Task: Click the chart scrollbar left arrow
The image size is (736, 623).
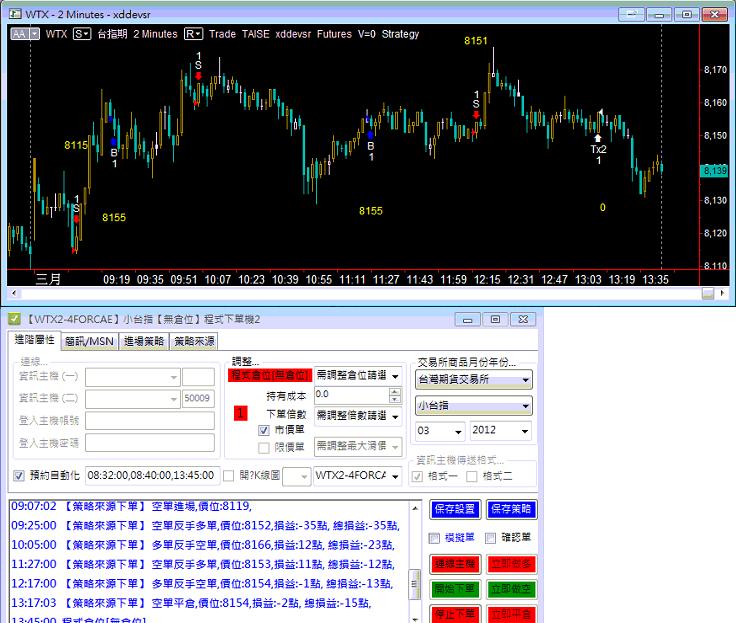Action: click(x=14, y=293)
